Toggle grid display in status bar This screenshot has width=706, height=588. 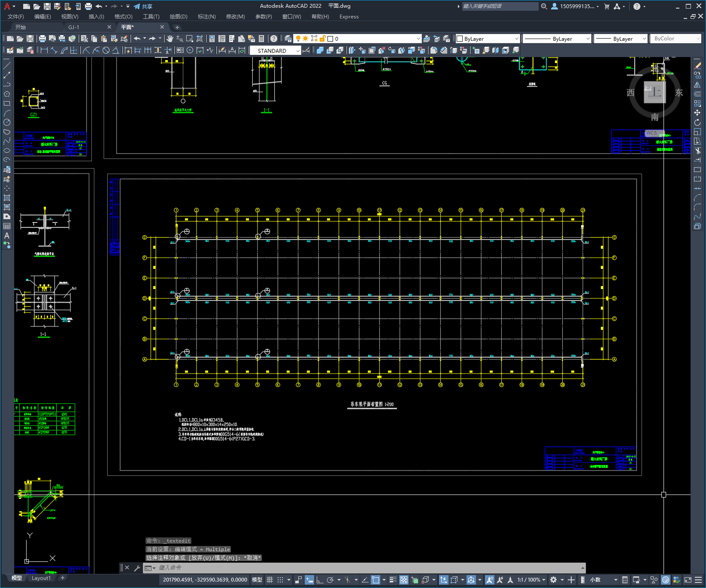pyautogui.click(x=270, y=580)
